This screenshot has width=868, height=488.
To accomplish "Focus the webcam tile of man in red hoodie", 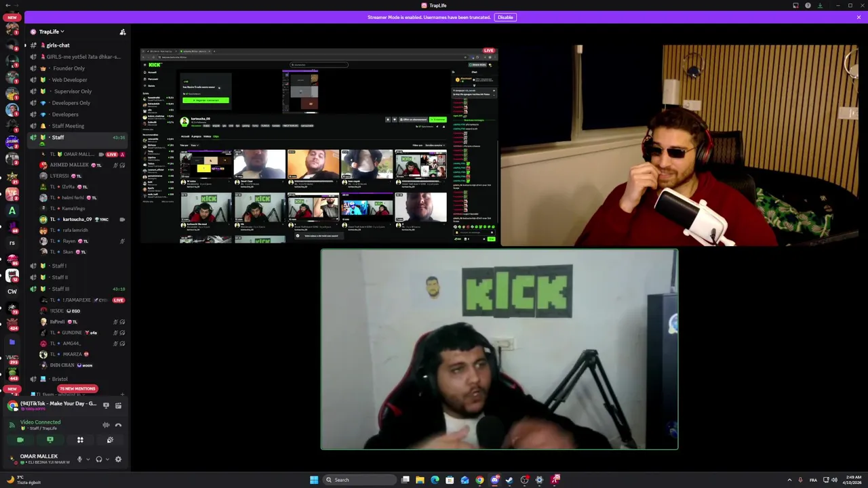I will 679,145.
